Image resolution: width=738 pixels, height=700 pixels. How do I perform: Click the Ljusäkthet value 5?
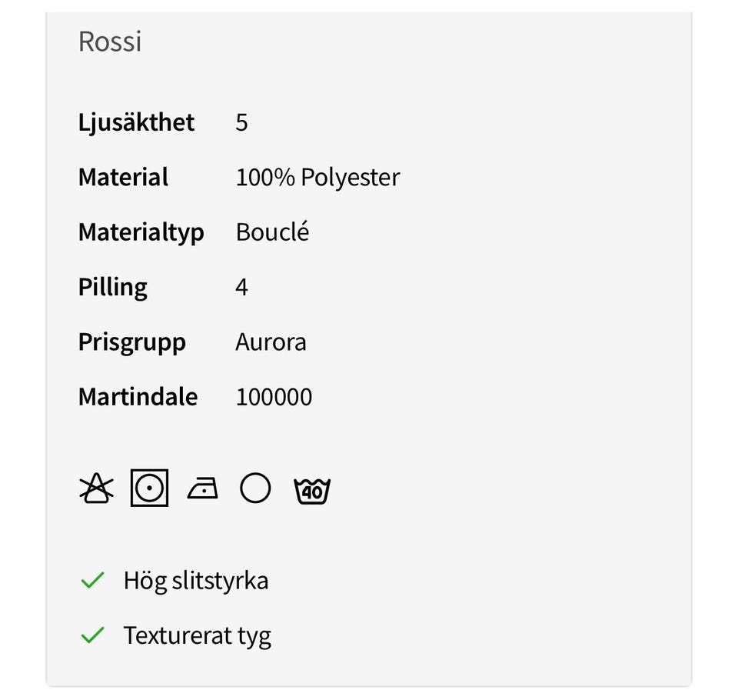(241, 122)
